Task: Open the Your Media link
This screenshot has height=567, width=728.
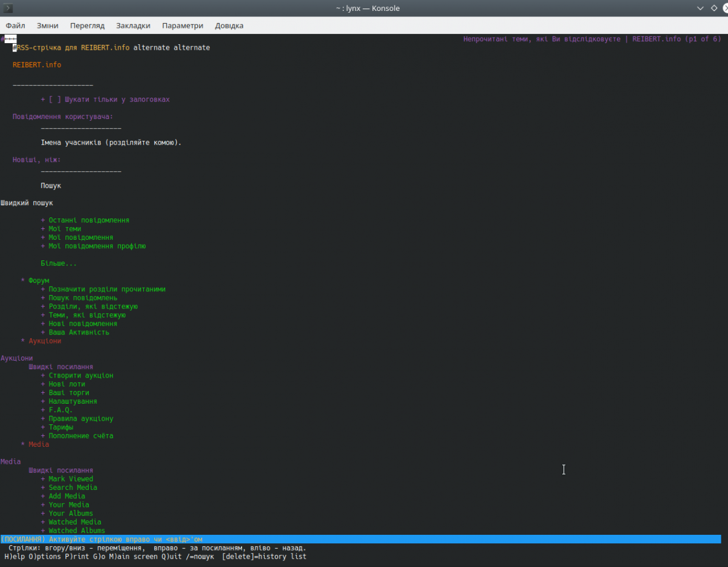Action: pyautogui.click(x=69, y=504)
